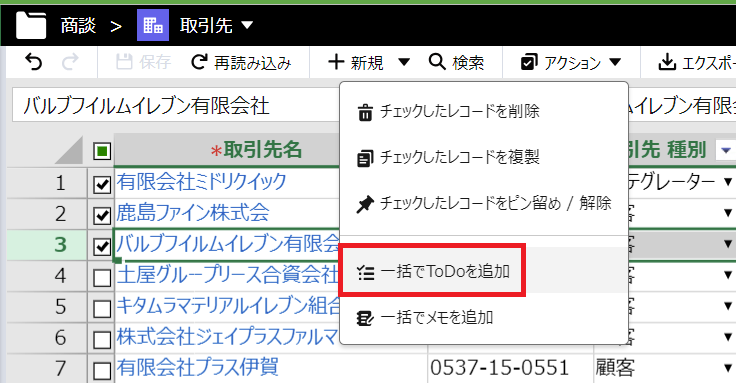
Task: Click the pin icon for checked records
Action: (365, 205)
